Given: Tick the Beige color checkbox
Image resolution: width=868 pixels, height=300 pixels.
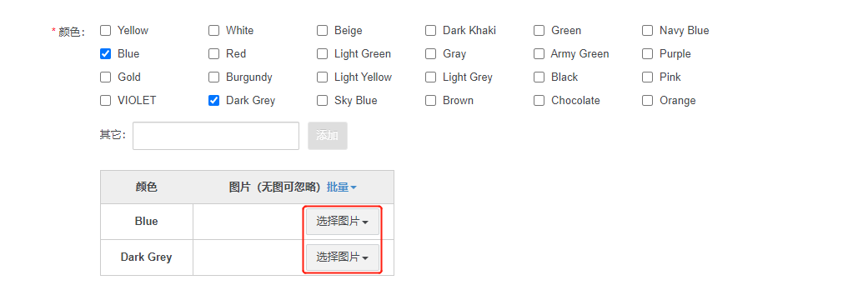Looking at the screenshot, I should 322,31.
